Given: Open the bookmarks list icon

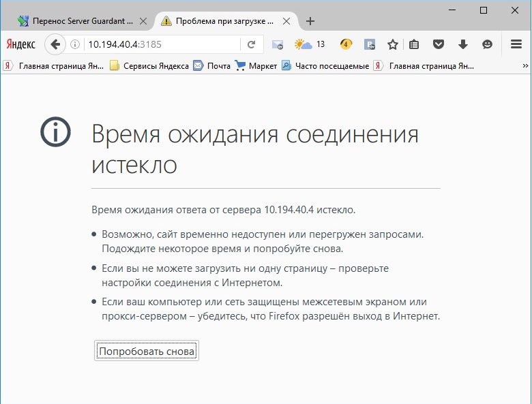Looking at the screenshot, I should pyautogui.click(x=415, y=45).
